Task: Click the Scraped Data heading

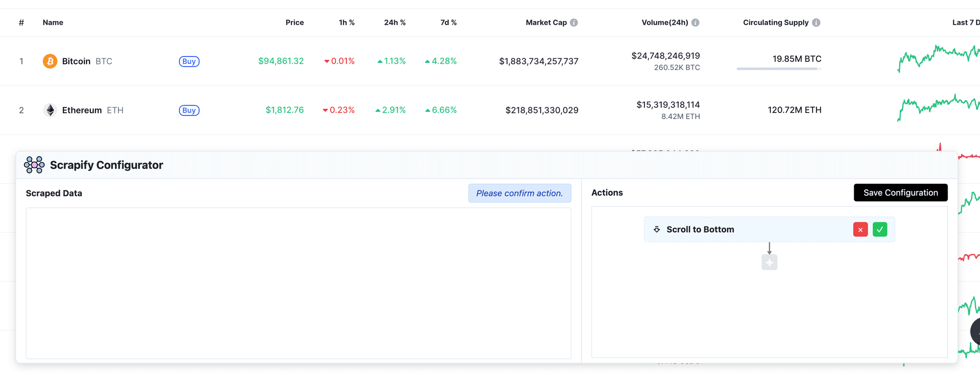Action: [x=54, y=193]
